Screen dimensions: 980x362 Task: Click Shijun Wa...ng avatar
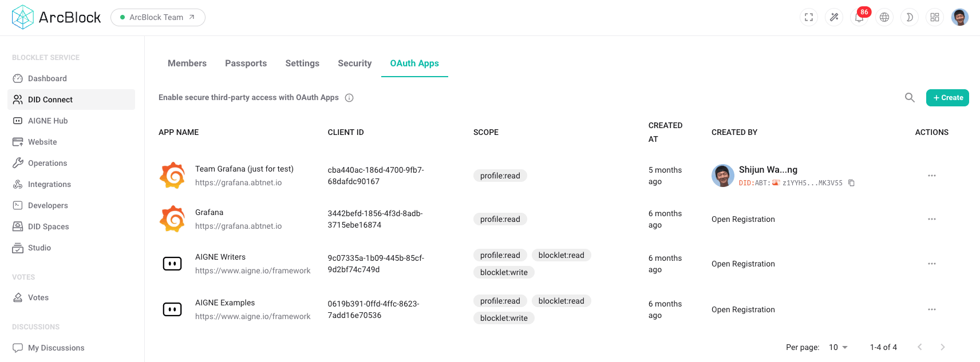(723, 176)
